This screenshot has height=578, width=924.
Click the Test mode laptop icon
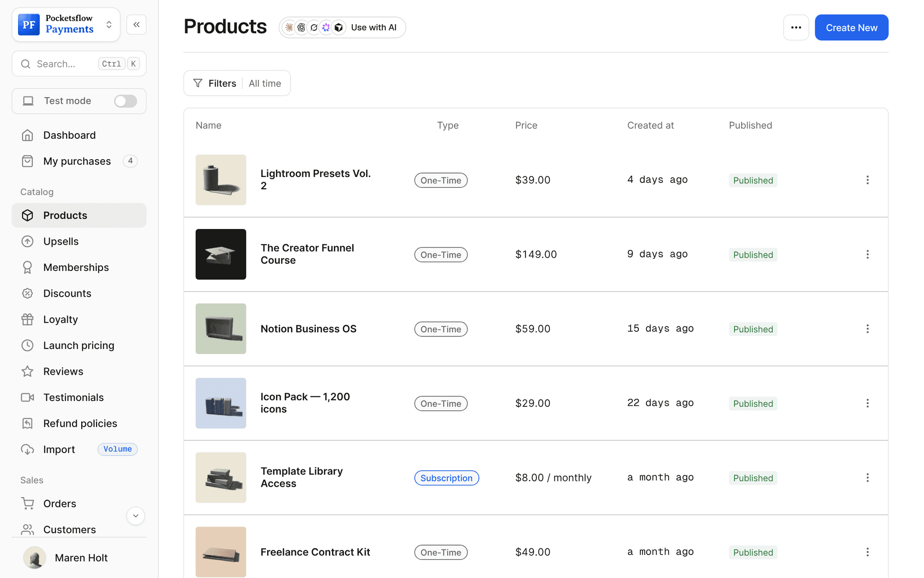[28, 101]
